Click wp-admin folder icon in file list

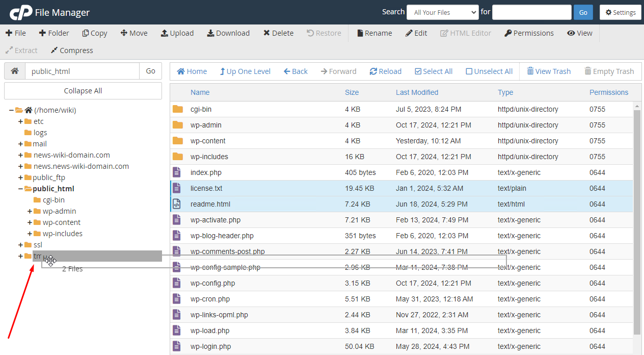click(x=177, y=125)
